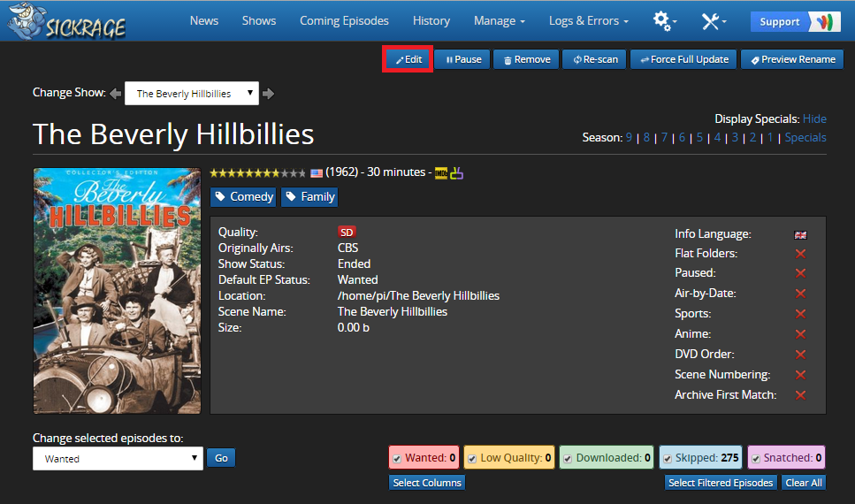Screen dimensions: 855x504
Task: Uncheck the Wanted filter checkbox
Action: [x=398, y=458]
